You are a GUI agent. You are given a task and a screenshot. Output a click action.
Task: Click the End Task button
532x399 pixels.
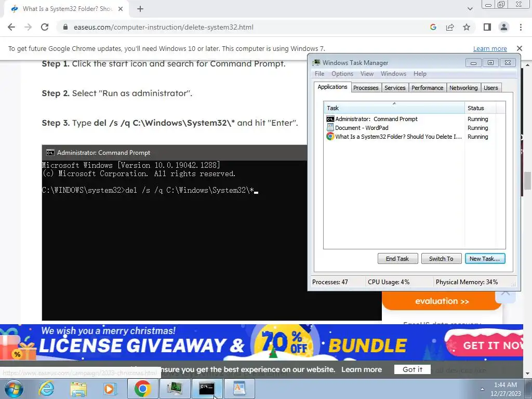click(x=397, y=259)
